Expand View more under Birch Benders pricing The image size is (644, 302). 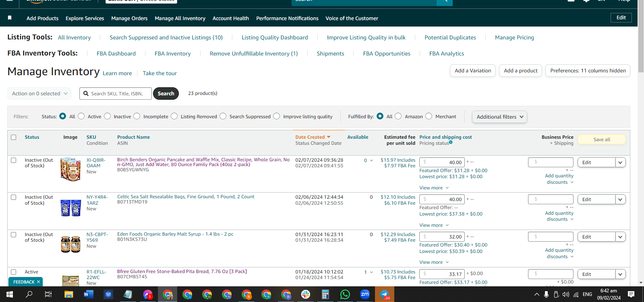point(434,188)
